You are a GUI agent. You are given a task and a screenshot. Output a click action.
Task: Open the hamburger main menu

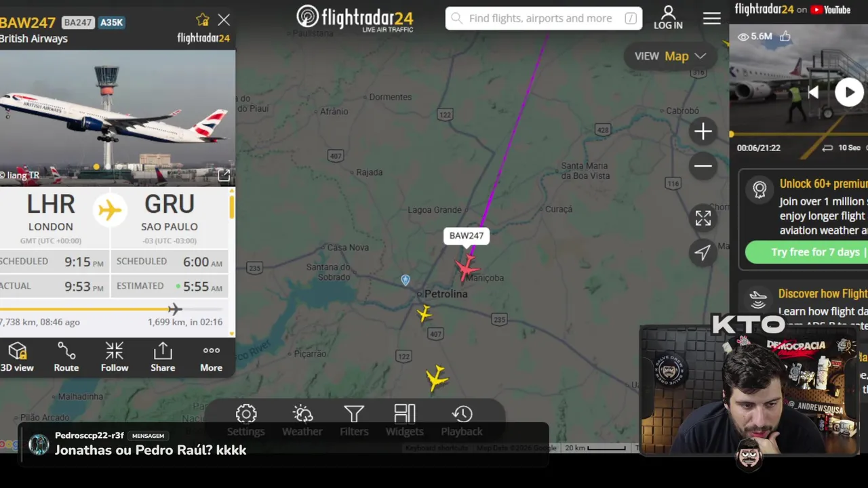pos(712,18)
